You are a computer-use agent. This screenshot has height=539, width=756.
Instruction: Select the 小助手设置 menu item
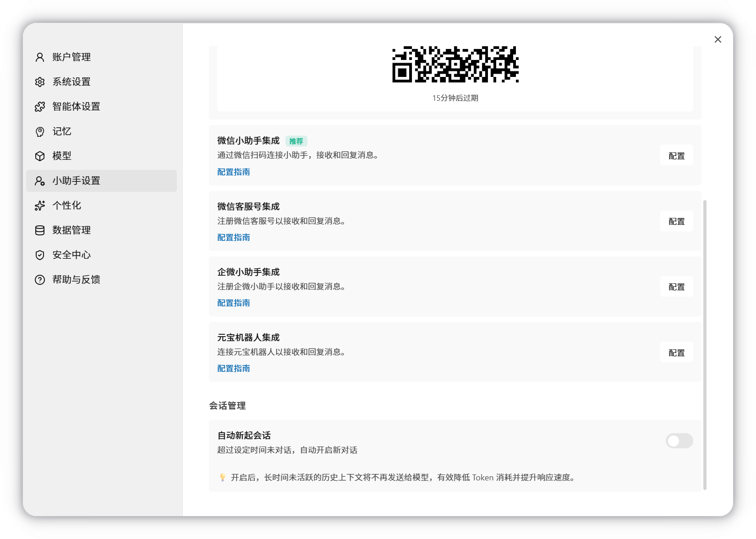coord(101,181)
